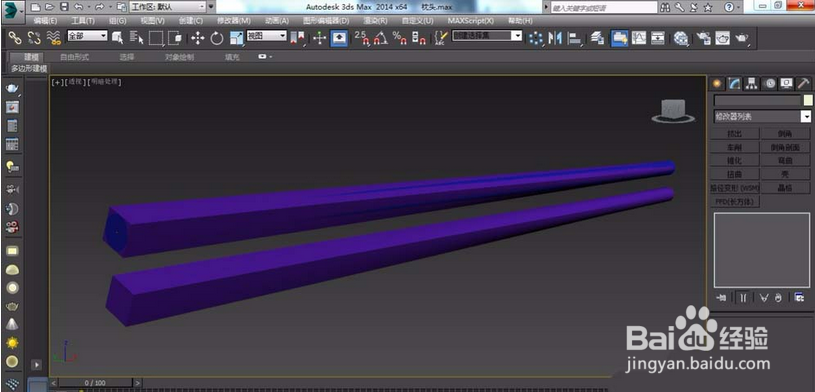The height and width of the screenshot is (392, 815).
Task: Switch to the 自由形式 ribbon tab
Action: [x=74, y=57]
